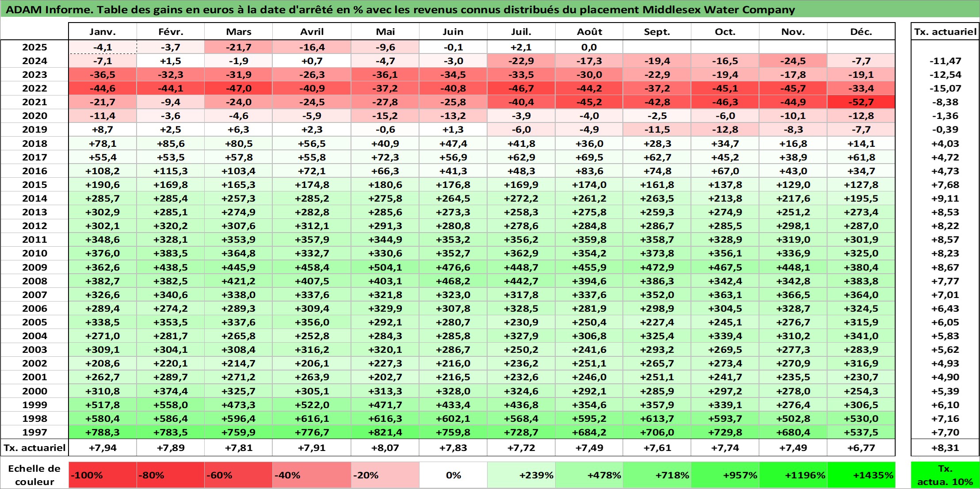Click the +316,9 cell in December 2002

[x=861, y=363]
